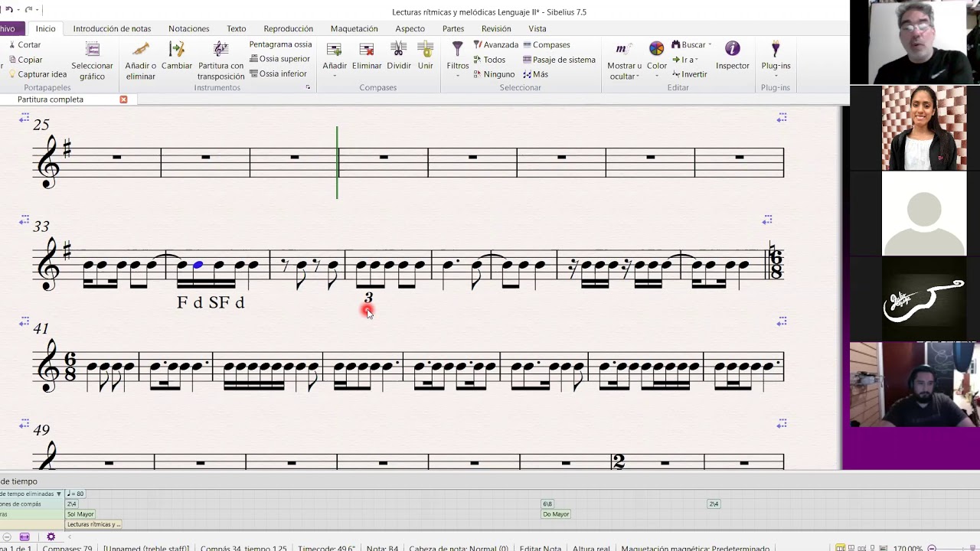Close the Partitura completa tab
980x551 pixels.
pos(123,99)
